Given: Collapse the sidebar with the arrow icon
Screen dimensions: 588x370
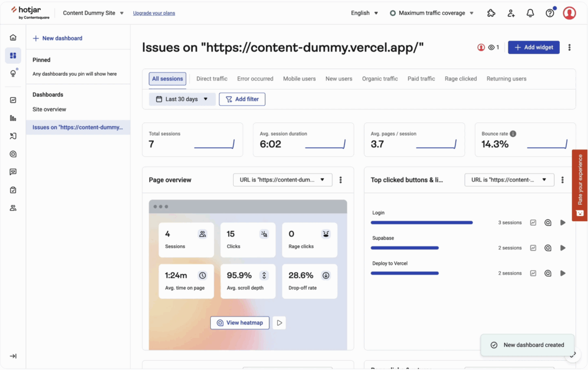Looking at the screenshot, I should tap(13, 356).
